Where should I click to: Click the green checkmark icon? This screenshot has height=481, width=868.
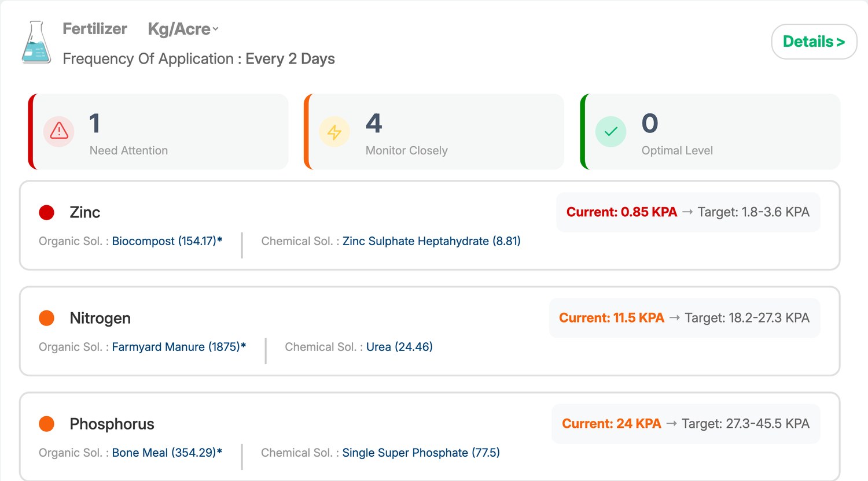click(x=611, y=131)
